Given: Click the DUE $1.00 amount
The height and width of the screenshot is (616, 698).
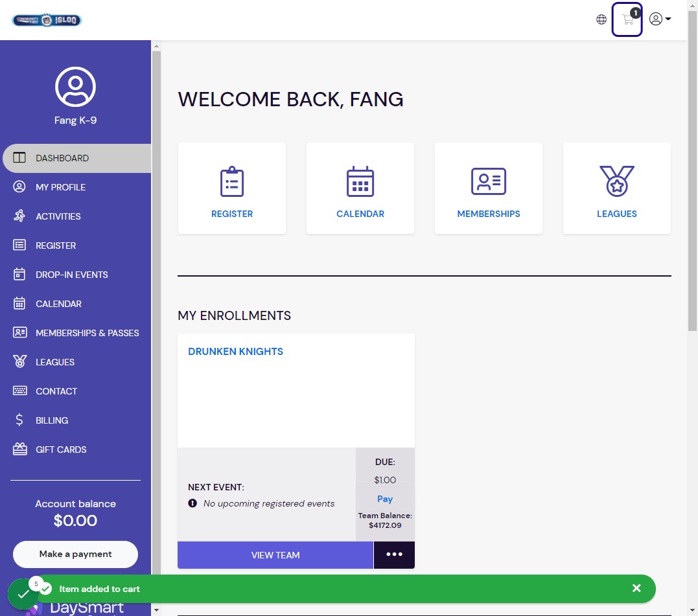Looking at the screenshot, I should [x=385, y=480].
